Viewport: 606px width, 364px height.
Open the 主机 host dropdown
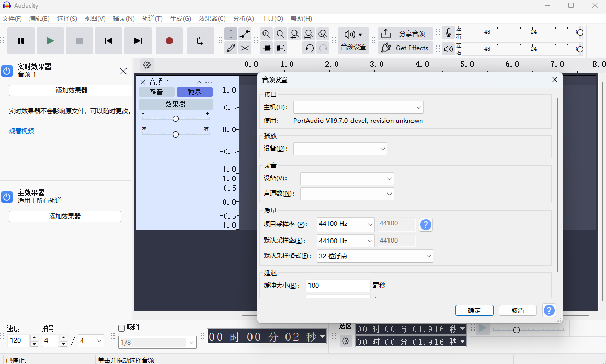[358, 107]
